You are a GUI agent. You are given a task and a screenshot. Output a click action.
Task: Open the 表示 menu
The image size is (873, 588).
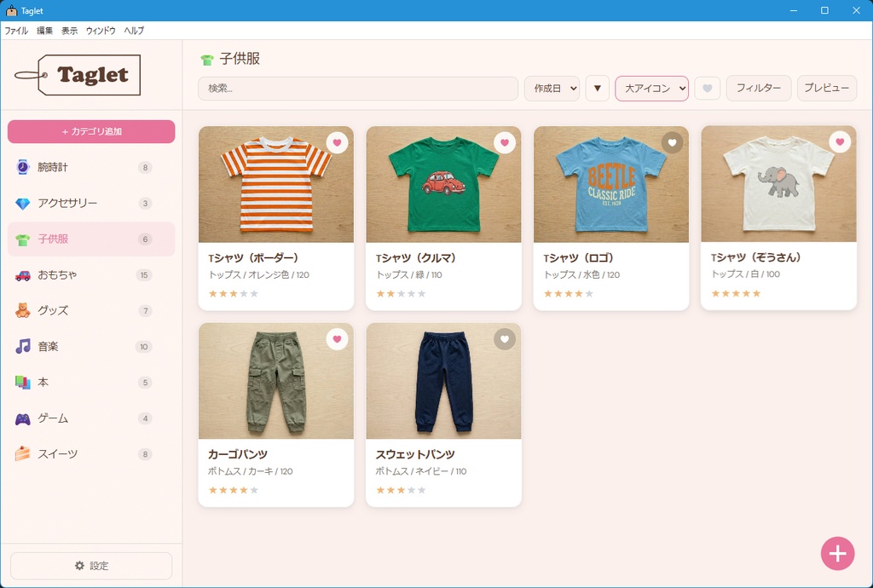[70, 30]
